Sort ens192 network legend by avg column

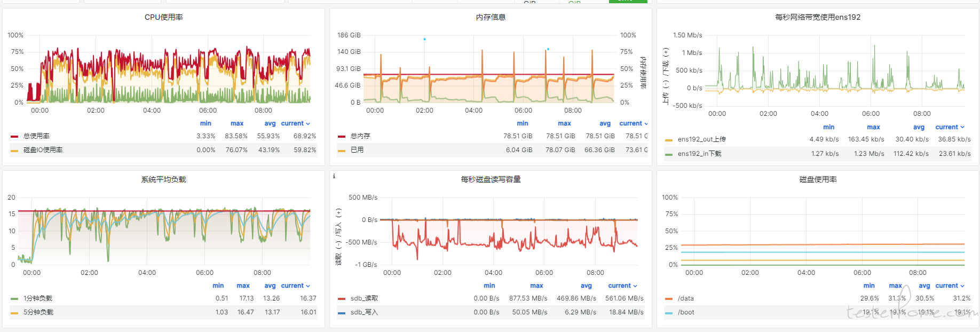pyautogui.click(x=919, y=127)
